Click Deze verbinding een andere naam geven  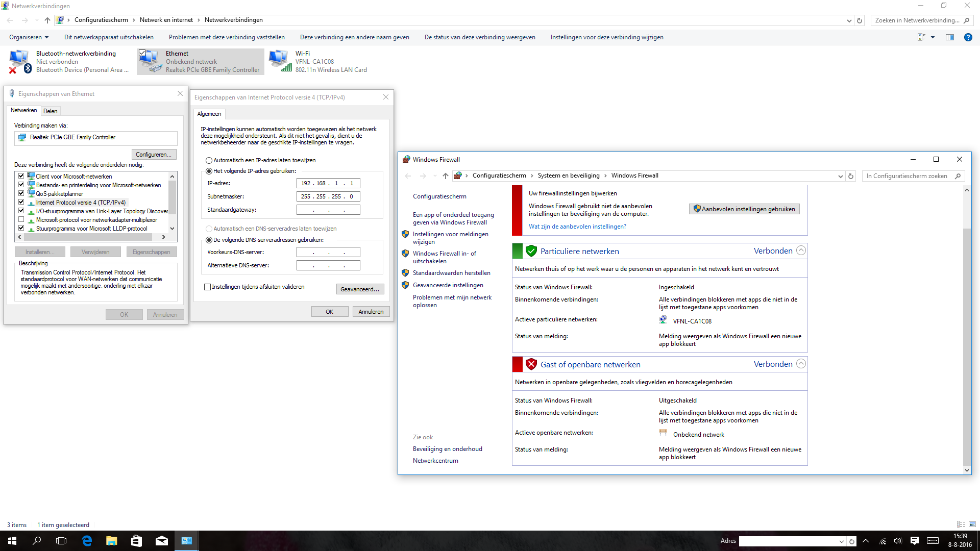355,37
